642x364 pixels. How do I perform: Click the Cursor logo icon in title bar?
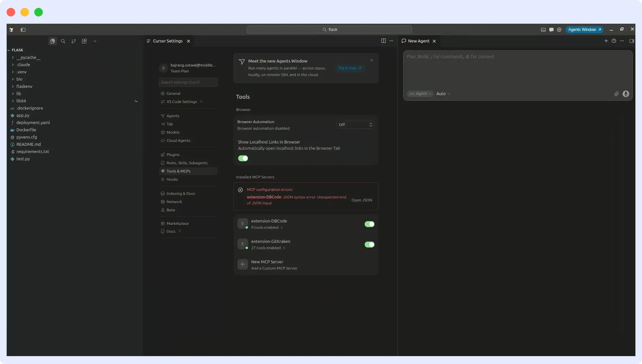pos(12,30)
